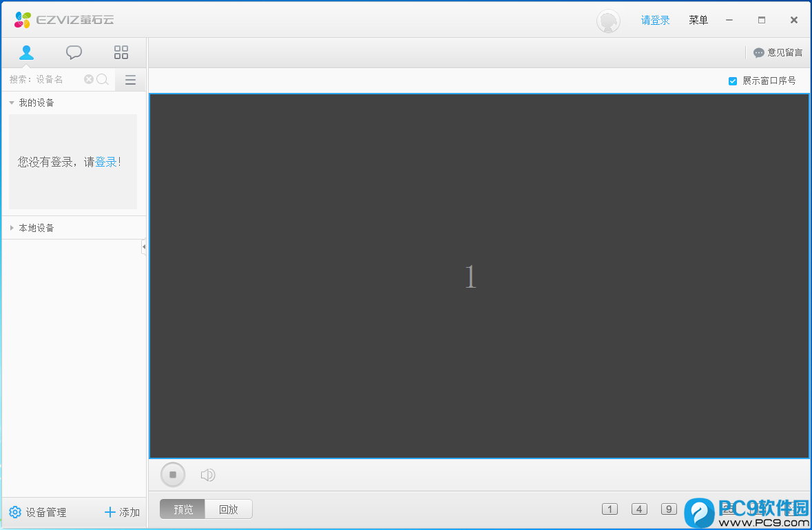Select video window number 1
812x530 pixels.
coord(479,276)
